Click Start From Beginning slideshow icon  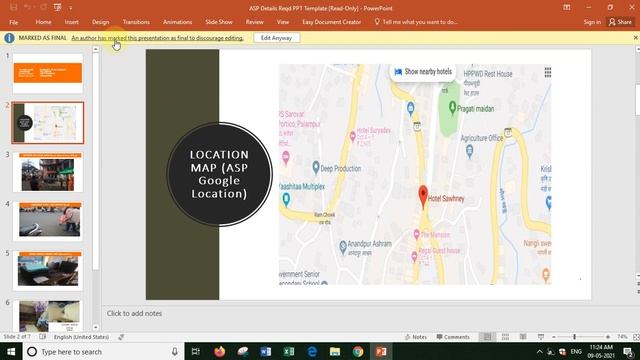[58, 7]
